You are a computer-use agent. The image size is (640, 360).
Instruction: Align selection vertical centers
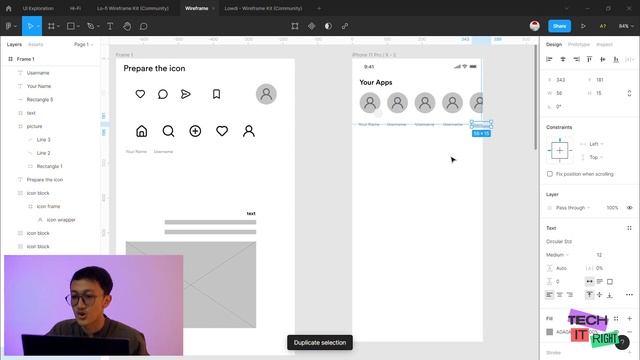[x=602, y=59]
